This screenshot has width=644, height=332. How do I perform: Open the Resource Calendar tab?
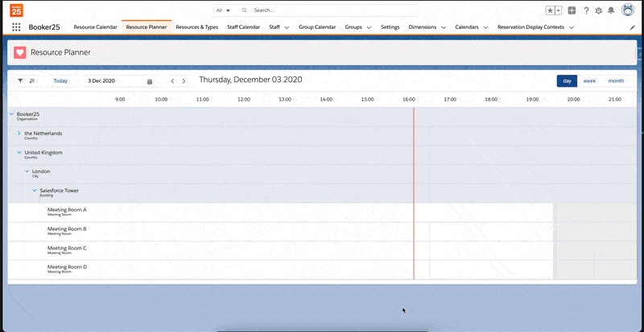[95, 27]
